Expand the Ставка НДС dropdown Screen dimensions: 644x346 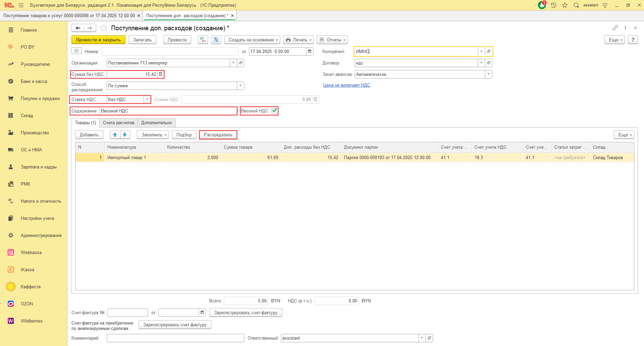coord(147,99)
